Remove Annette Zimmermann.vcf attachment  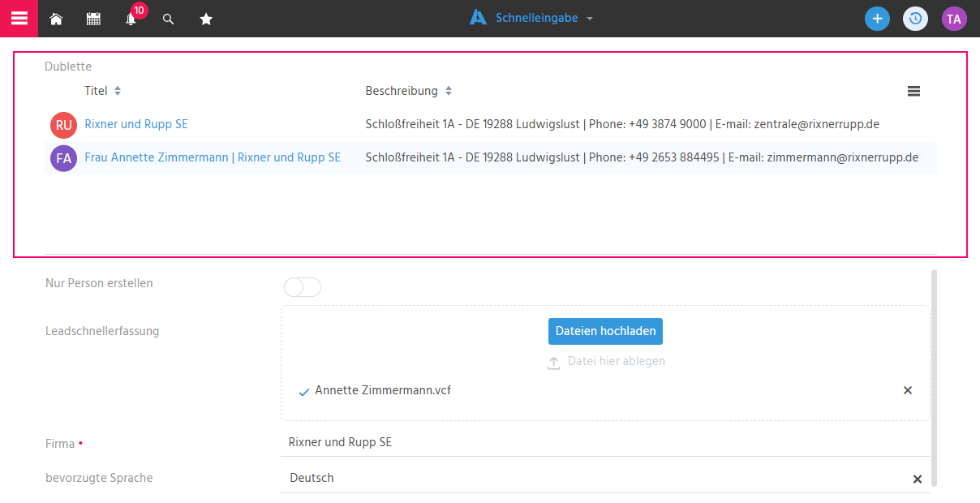[x=908, y=390]
